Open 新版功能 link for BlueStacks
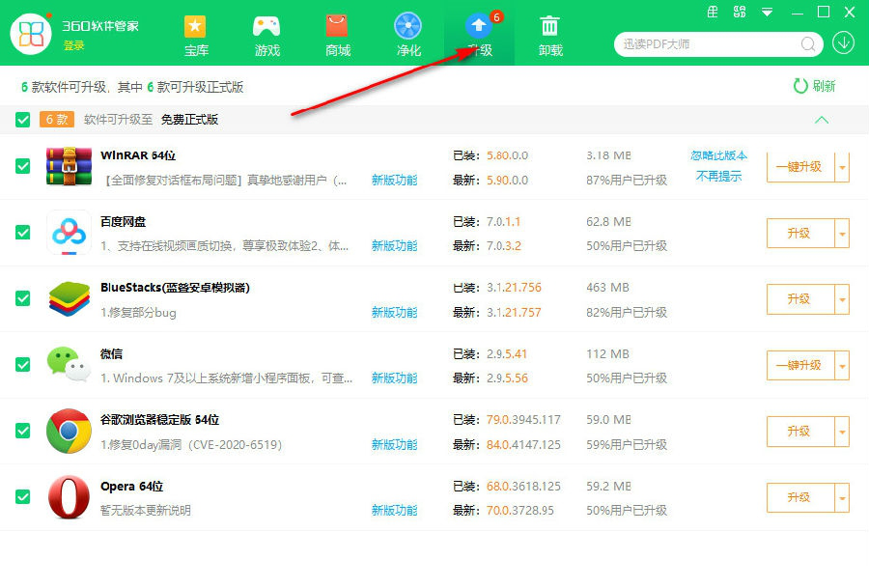 pos(394,312)
